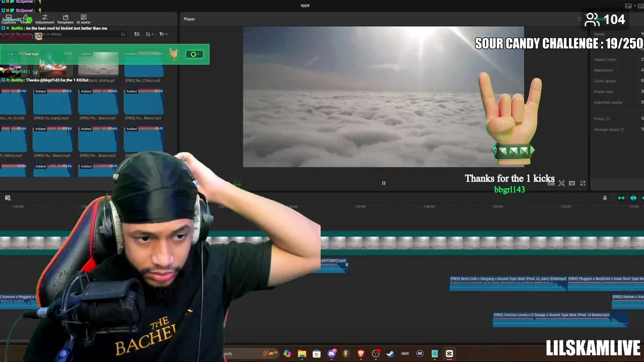Click the Color space label in details
644x362 pixels.
pos(604,81)
